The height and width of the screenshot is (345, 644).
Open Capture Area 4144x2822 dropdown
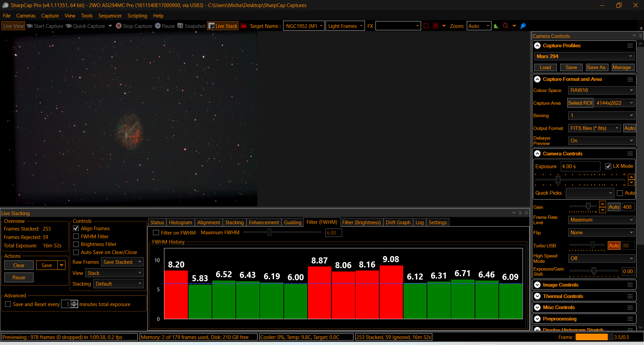click(614, 103)
